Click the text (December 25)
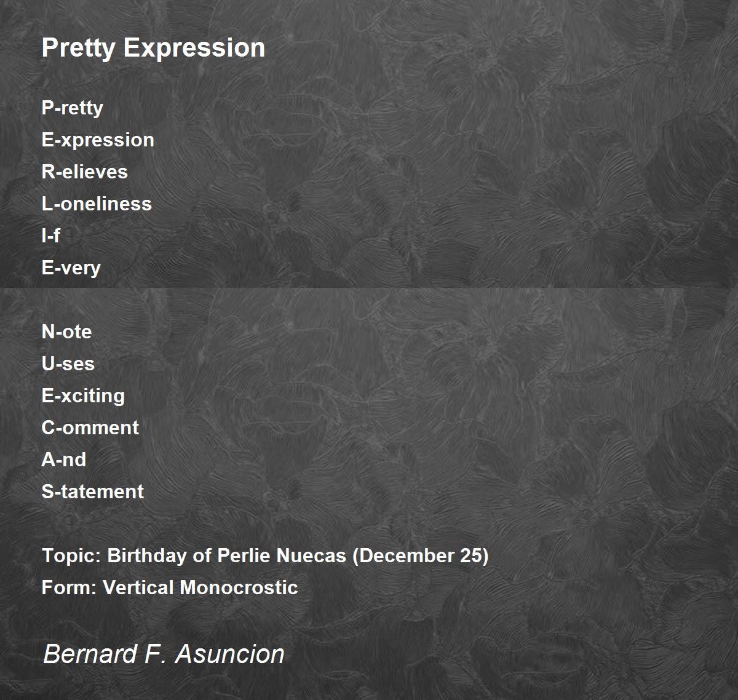Image resolution: width=738 pixels, height=700 pixels. click(x=421, y=556)
